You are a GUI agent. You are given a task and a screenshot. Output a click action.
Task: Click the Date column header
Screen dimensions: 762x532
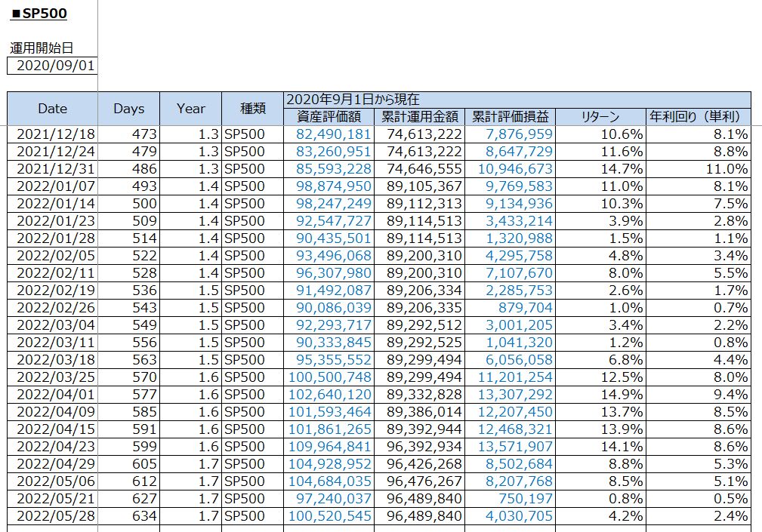pyautogui.click(x=53, y=109)
